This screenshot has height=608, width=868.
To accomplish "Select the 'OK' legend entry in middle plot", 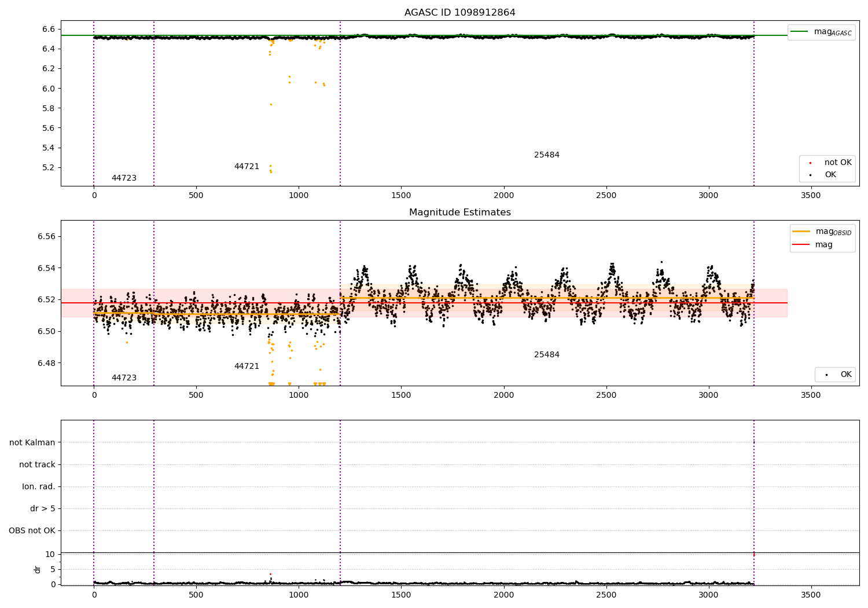I will 838,375.
